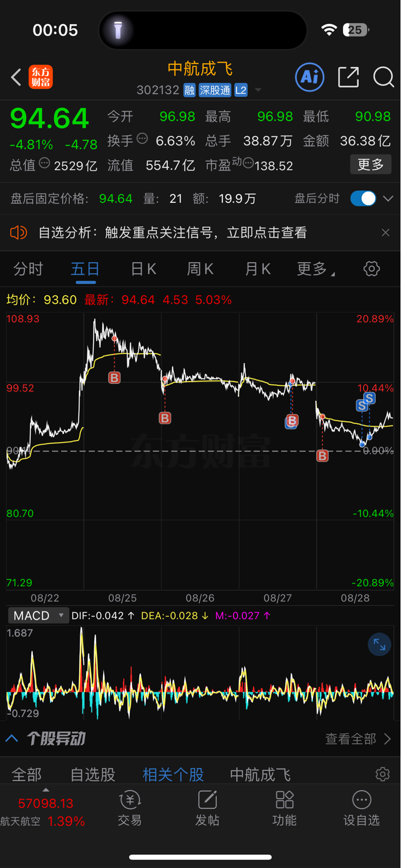Tap the flashlight indicator in Dynamic Island

point(118,30)
